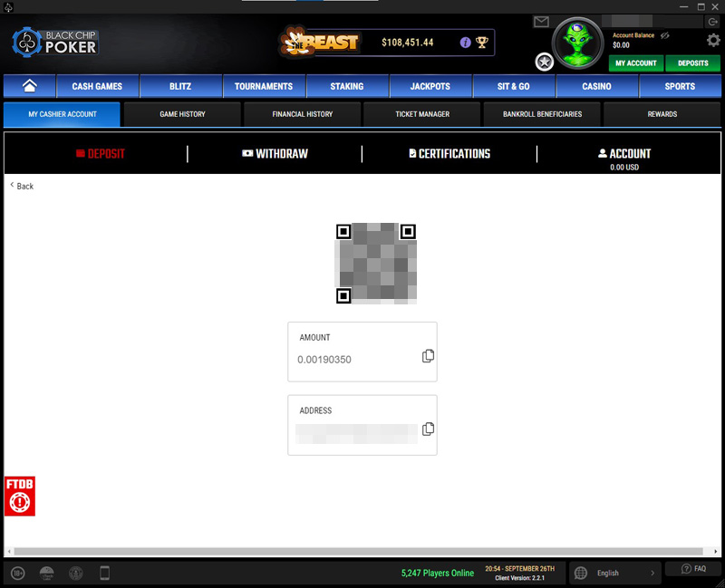Click the 5,247 Players Online text
Screen dimensions: 725x588
pos(438,574)
